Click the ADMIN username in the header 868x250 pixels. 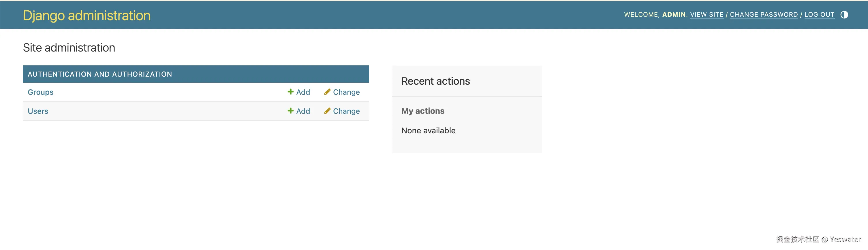(674, 15)
